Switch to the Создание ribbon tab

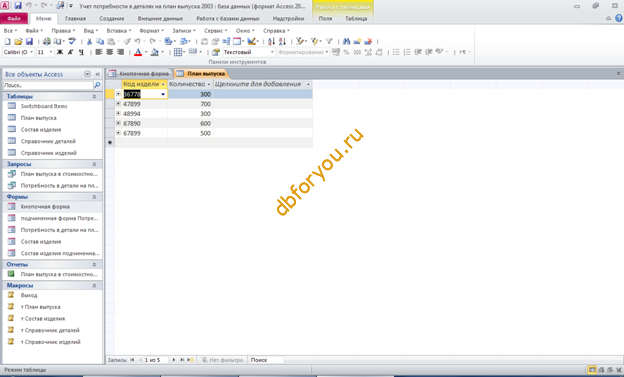112,18
